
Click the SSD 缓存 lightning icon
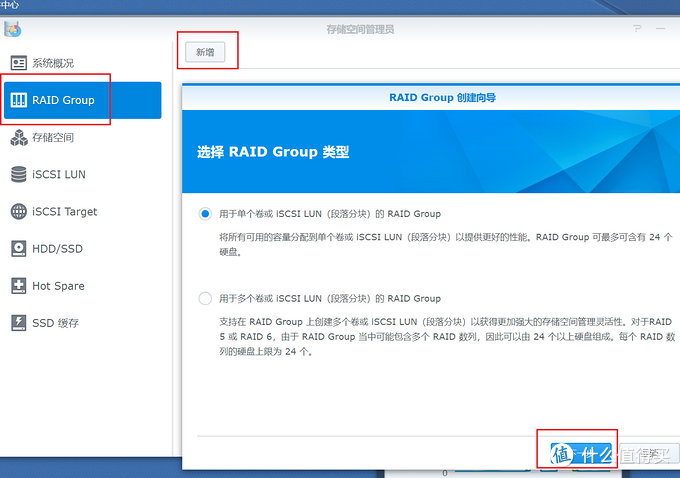point(19,323)
